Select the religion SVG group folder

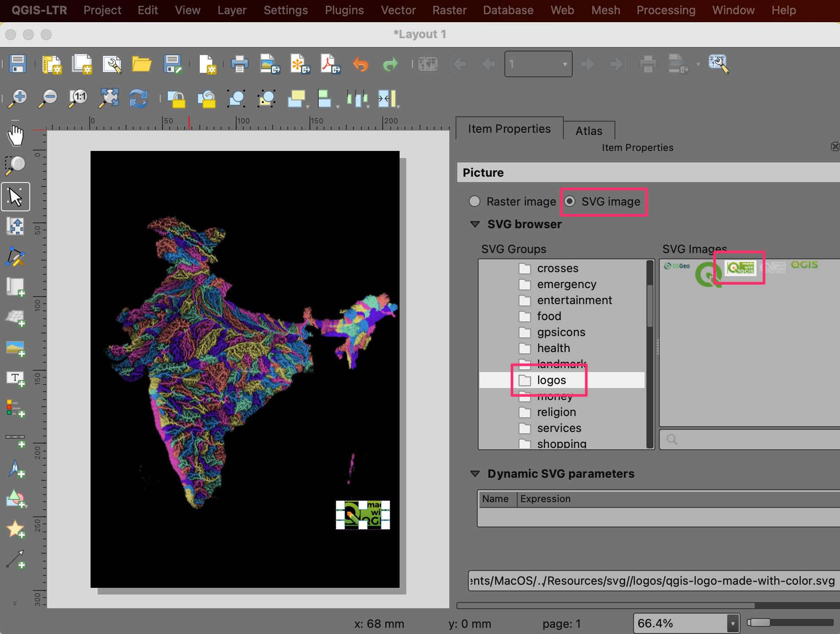pos(556,412)
